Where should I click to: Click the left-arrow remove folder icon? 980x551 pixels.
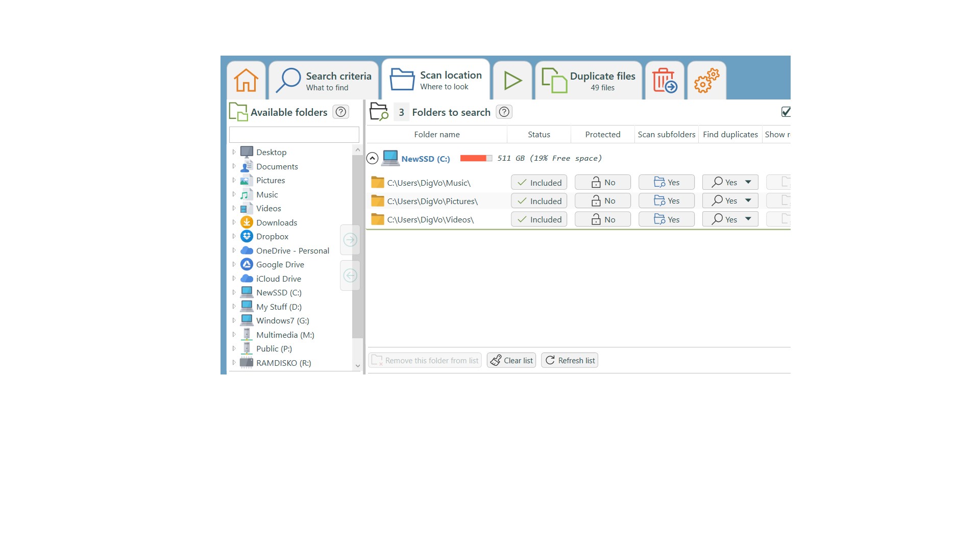pyautogui.click(x=350, y=275)
